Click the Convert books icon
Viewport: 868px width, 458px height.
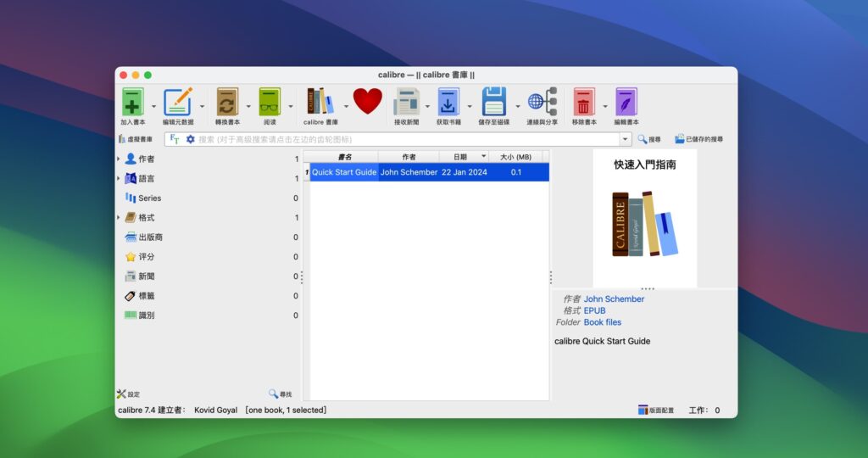coord(227,102)
